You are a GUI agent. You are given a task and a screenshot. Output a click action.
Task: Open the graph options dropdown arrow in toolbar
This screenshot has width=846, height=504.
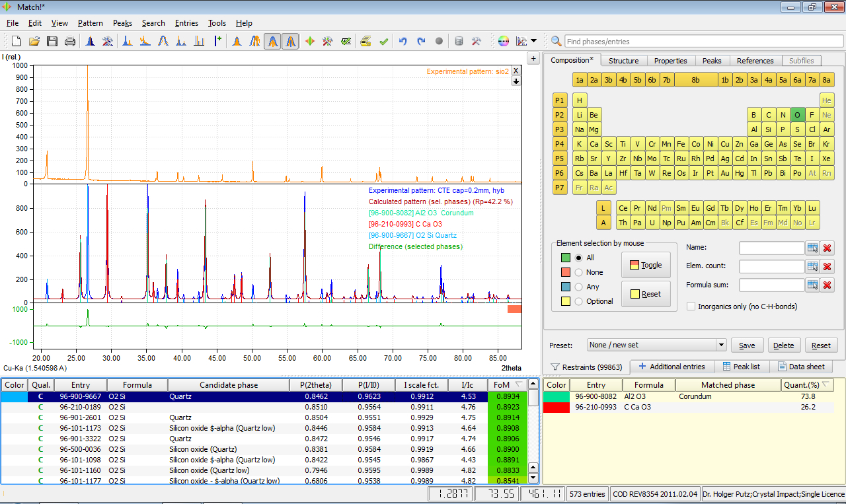(533, 42)
